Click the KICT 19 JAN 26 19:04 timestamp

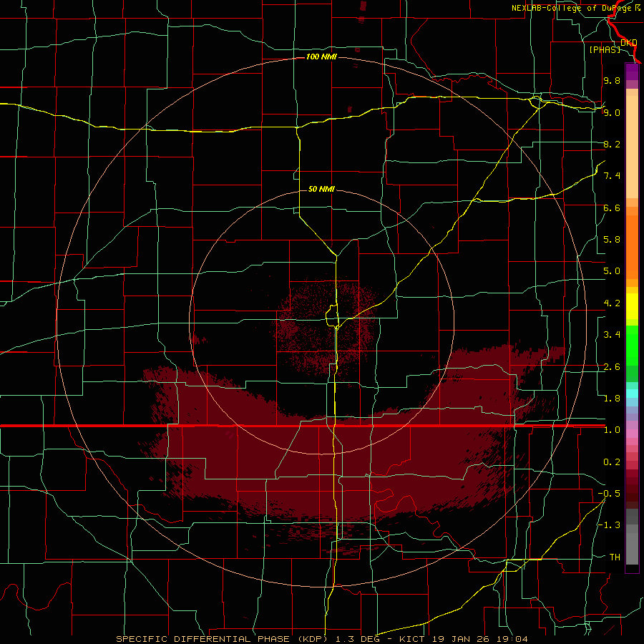click(463, 639)
